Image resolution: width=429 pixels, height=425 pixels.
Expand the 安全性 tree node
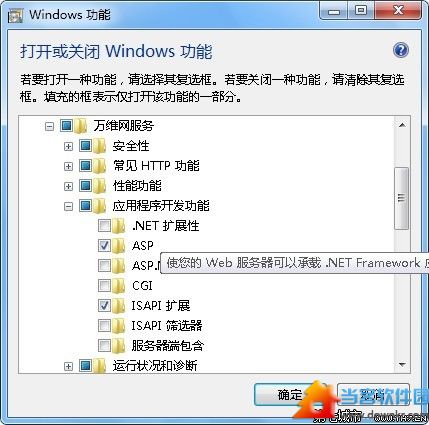(x=68, y=146)
